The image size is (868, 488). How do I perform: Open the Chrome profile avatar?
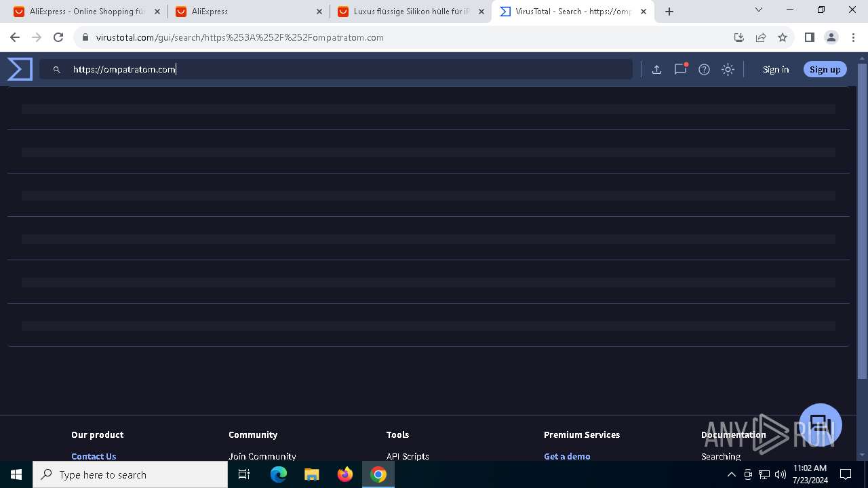pos(831,37)
